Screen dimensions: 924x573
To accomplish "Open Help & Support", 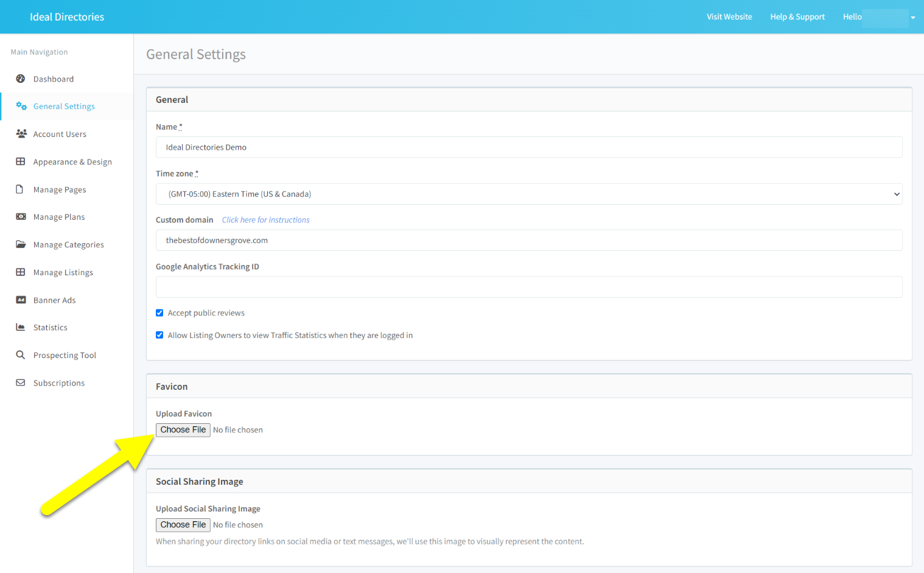I will (797, 17).
